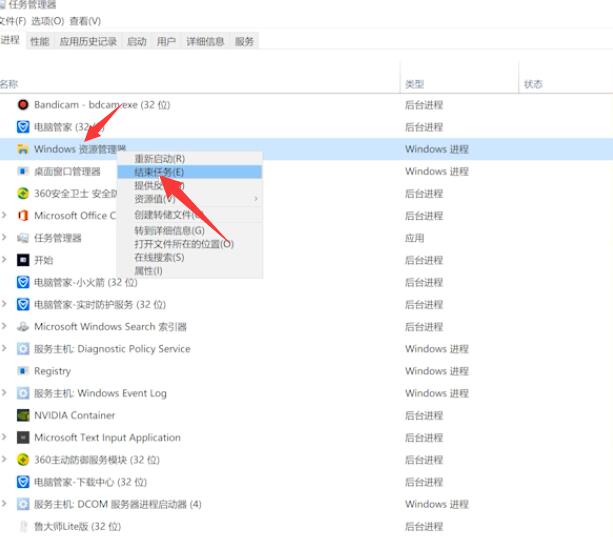
Task: Expand Microsoft Text Input Application group
Action: [x=4, y=437]
